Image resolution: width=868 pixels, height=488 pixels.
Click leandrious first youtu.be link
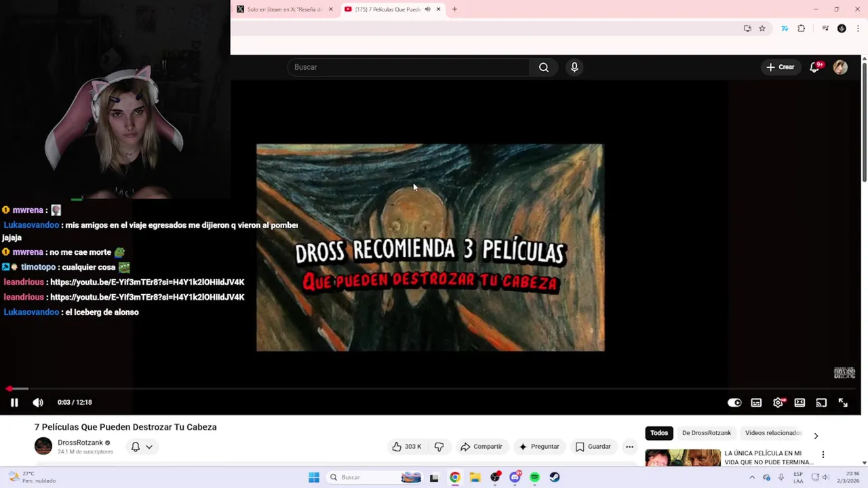tap(147, 282)
